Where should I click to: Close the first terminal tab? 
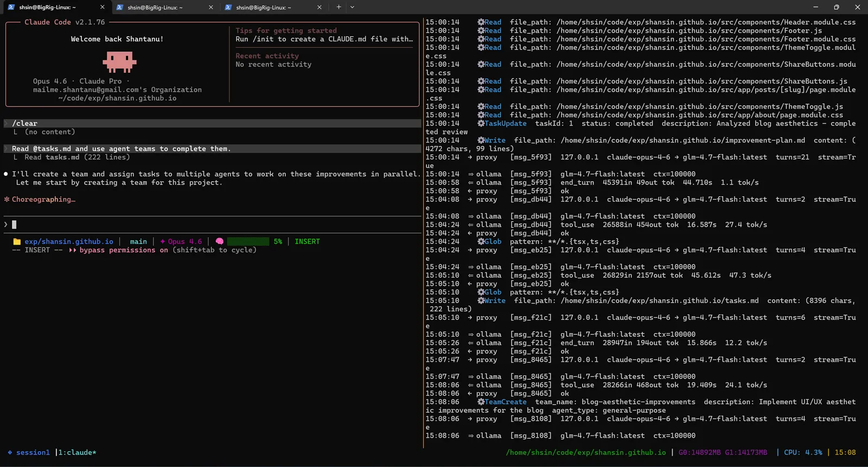pyautogui.click(x=103, y=7)
